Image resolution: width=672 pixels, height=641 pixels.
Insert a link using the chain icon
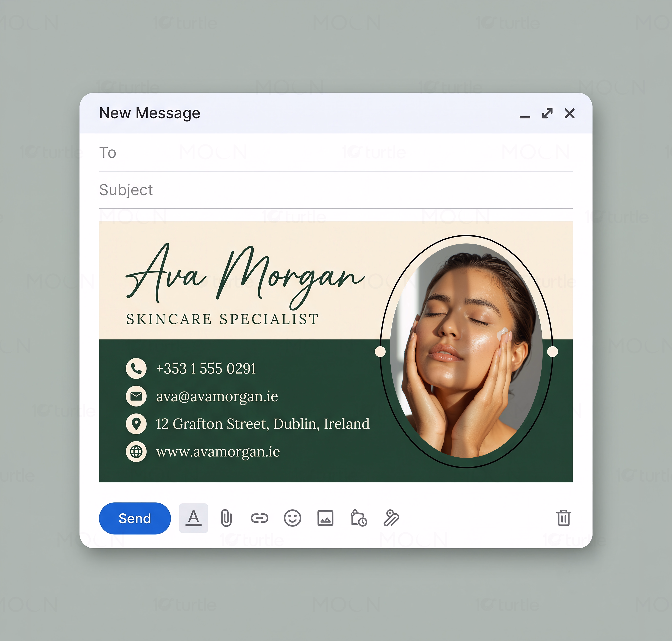pyautogui.click(x=259, y=518)
